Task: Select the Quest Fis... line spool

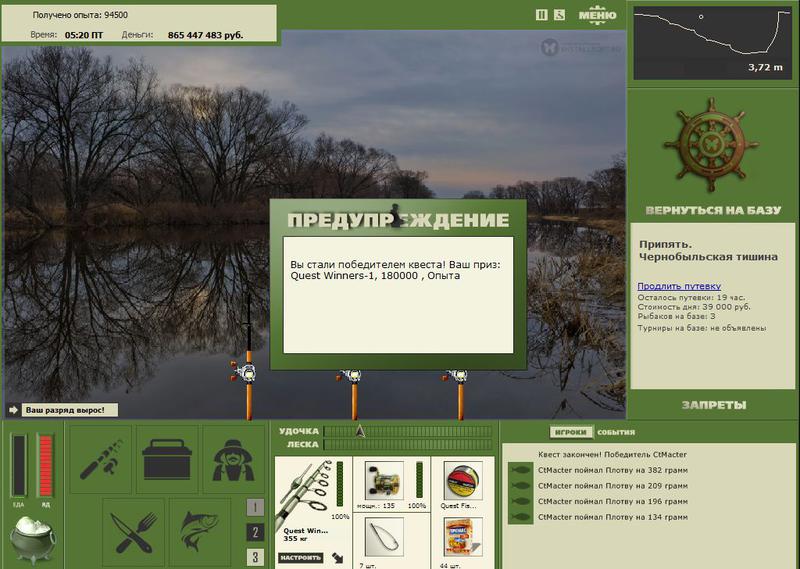Action: 463,481
